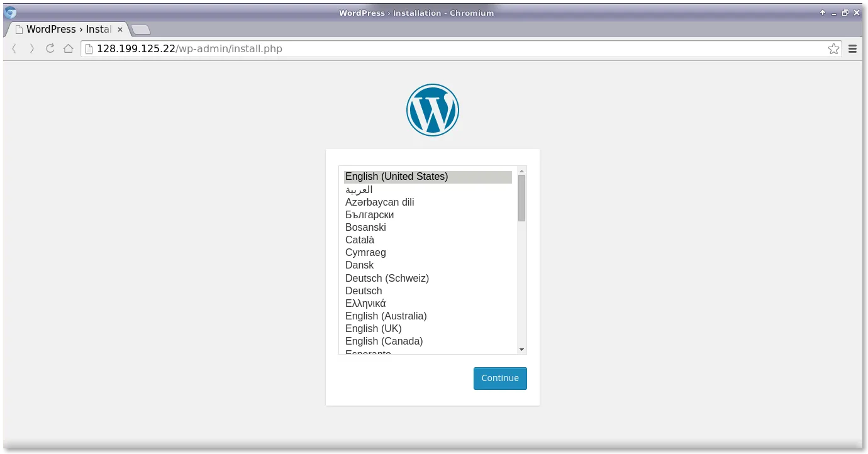
Task: Open the browser home page
Action: pyautogui.click(x=68, y=48)
